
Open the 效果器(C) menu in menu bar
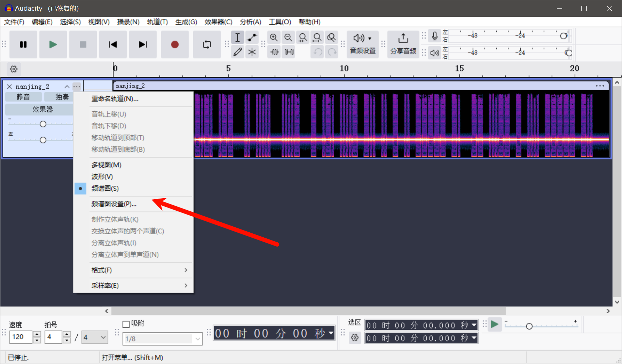pos(218,22)
